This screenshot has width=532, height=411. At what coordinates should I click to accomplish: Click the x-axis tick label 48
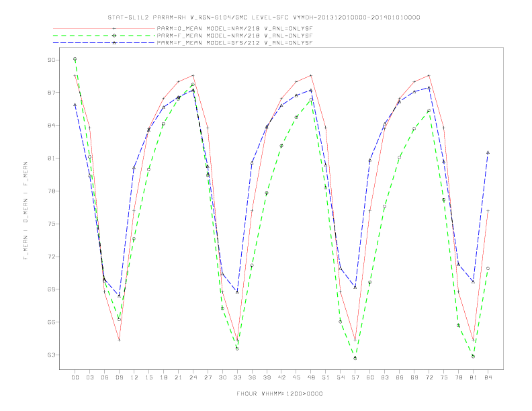[311, 377]
